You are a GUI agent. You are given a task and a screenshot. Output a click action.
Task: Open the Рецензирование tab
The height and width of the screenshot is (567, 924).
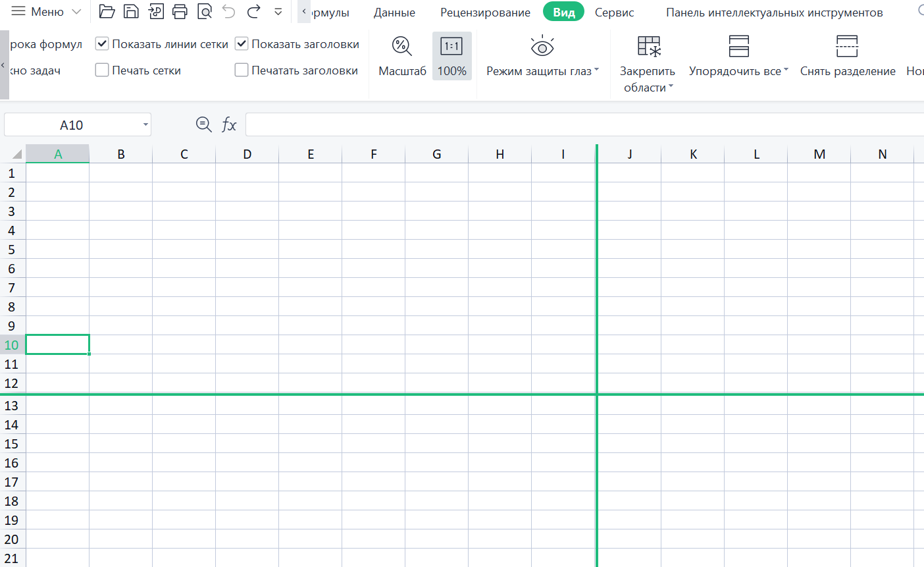click(x=485, y=13)
